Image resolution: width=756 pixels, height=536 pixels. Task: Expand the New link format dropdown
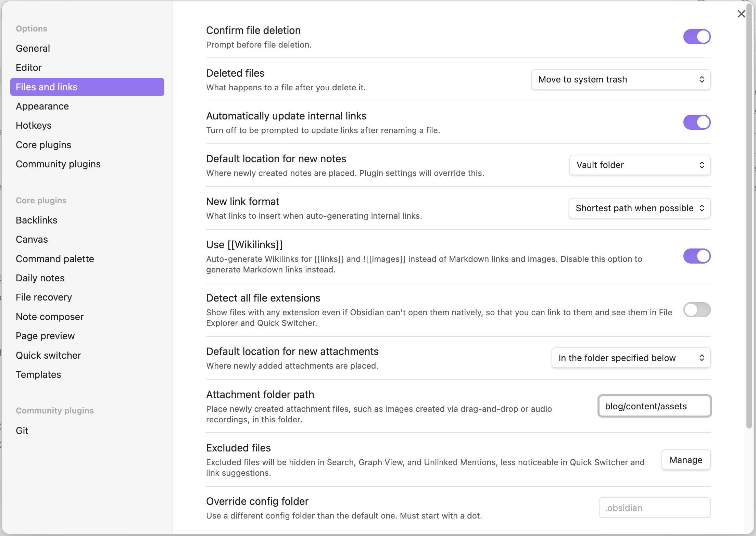point(639,208)
